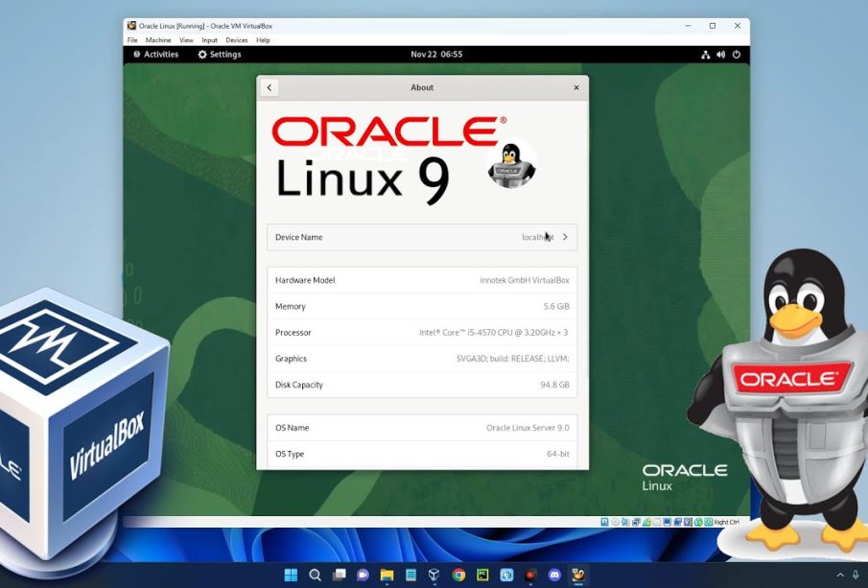The width and height of the screenshot is (868, 588).
Task: Open Windows Start menu
Action: (291, 576)
